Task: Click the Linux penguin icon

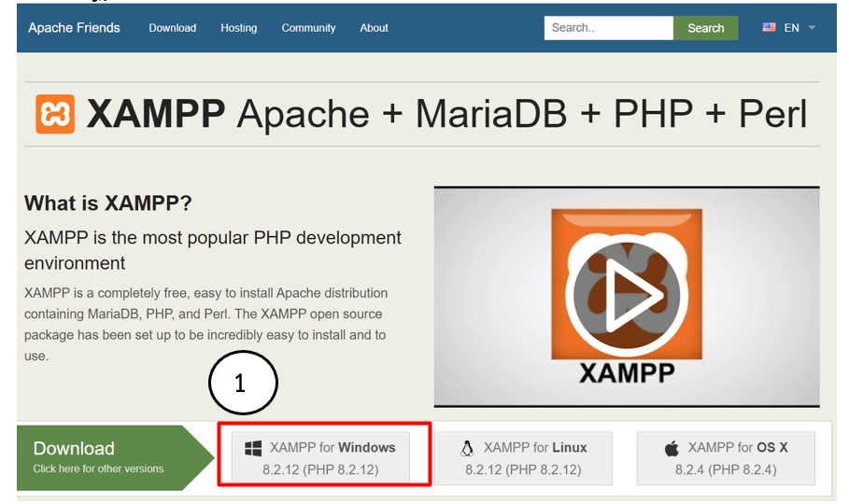Action: tap(467, 449)
